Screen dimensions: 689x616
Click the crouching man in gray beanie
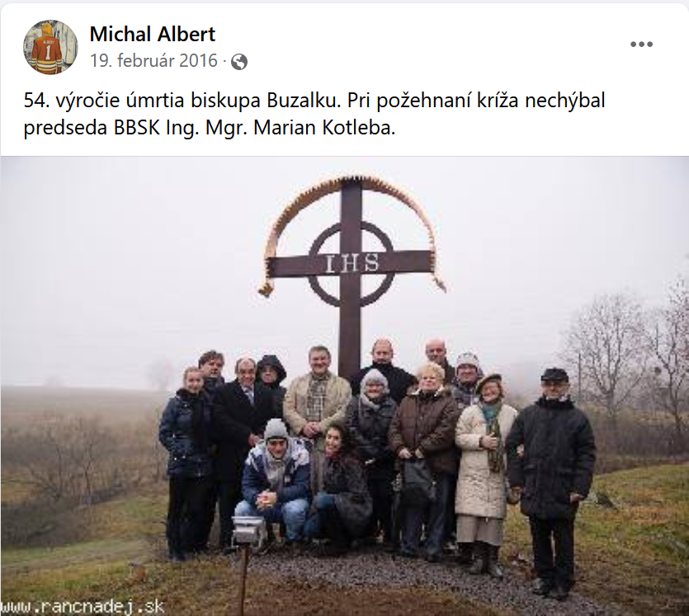click(x=274, y=479)
